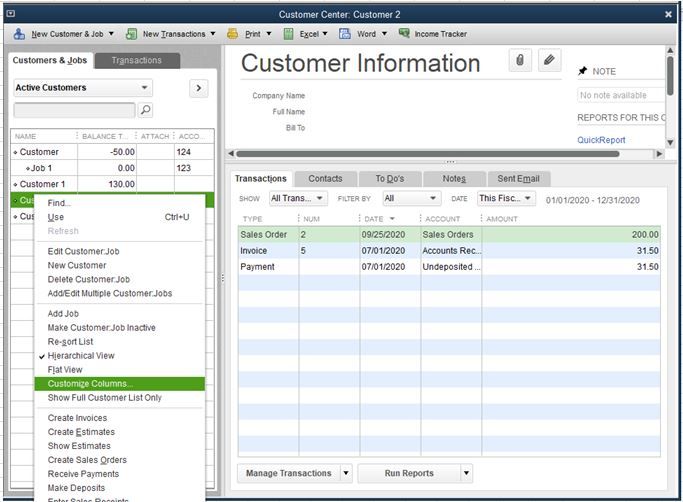
Task: Click the New Customer & Job icon
Action: [x=19, y=34]
